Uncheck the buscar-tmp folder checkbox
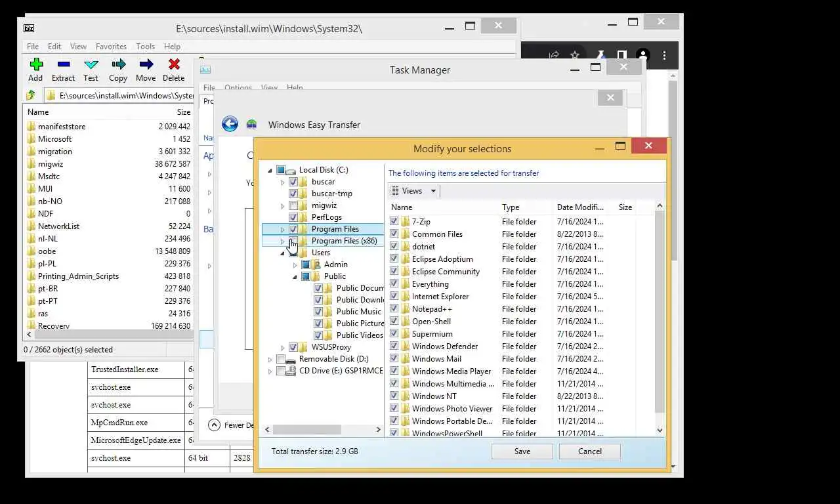This screenshot has height=504, width=840. (293, 194)
